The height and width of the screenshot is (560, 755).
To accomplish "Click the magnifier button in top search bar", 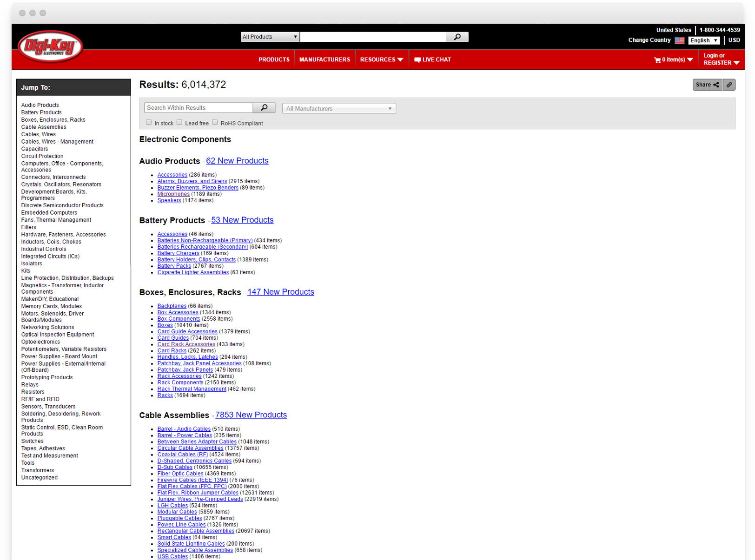I will click(x=457, y=37).
